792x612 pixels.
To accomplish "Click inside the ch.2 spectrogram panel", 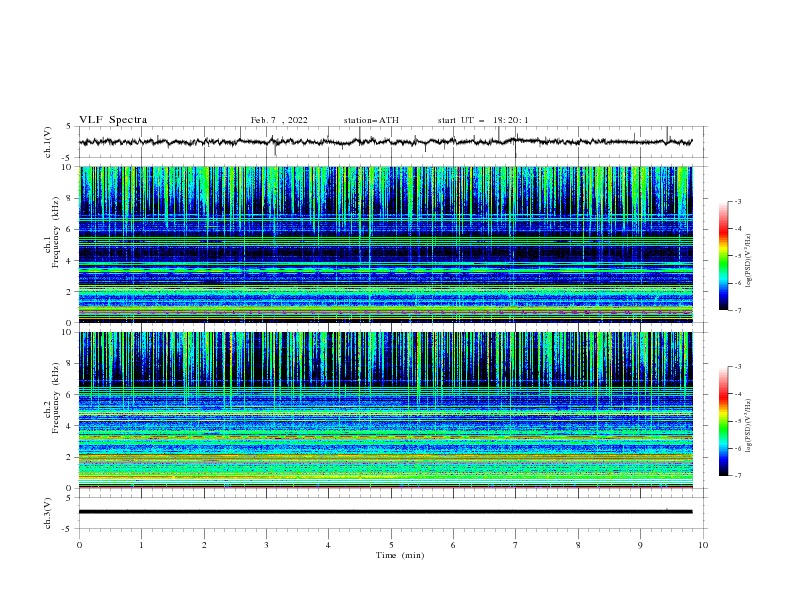I will coord(385,410).
